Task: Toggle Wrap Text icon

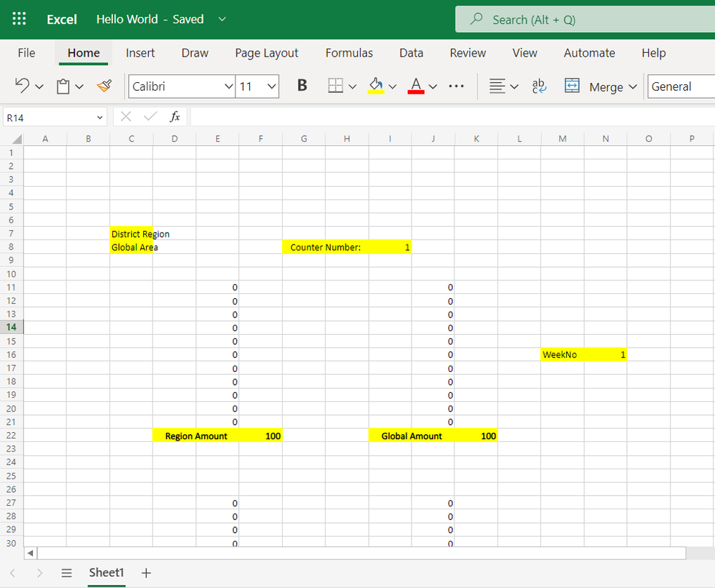Action: 539,86
